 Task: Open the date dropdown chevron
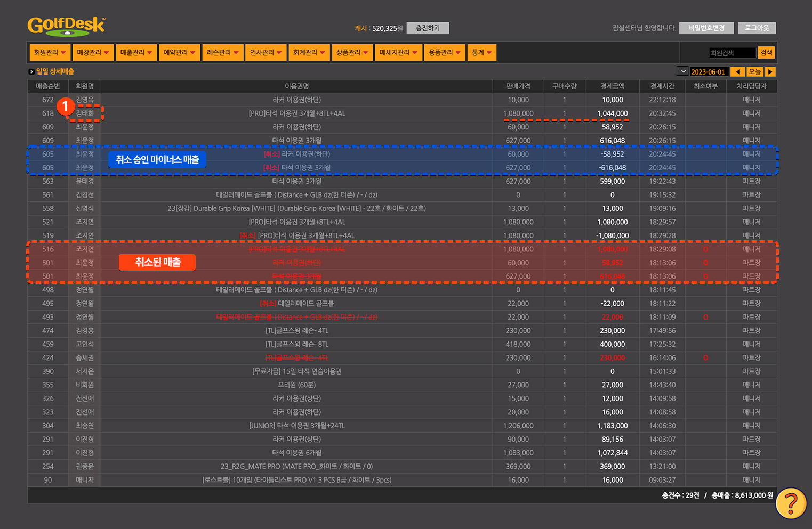point(682,71)
